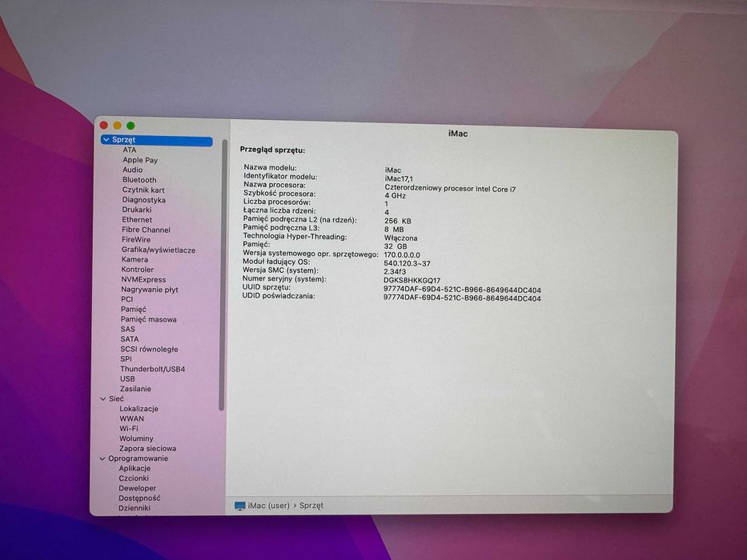Image resolution: width=747 pixels, height=560 pixels.
Task: Click the iMac17,1 model identifier value
Action: tap(399, 179)
